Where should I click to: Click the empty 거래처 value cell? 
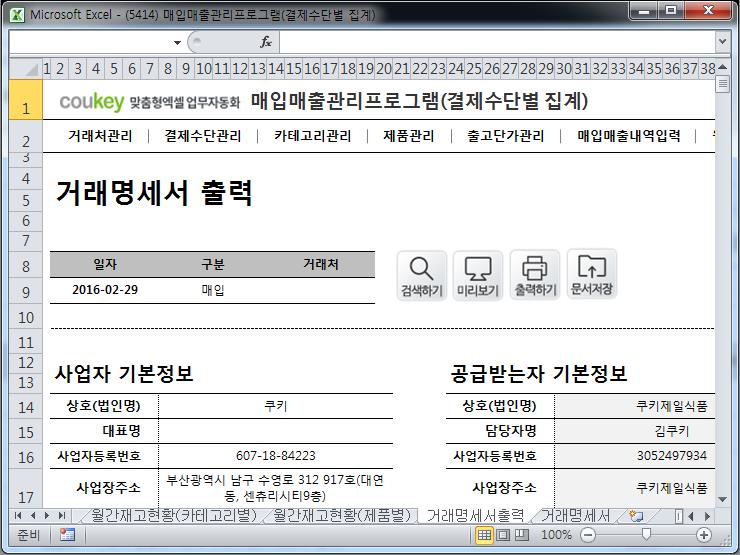pos(321,290)
